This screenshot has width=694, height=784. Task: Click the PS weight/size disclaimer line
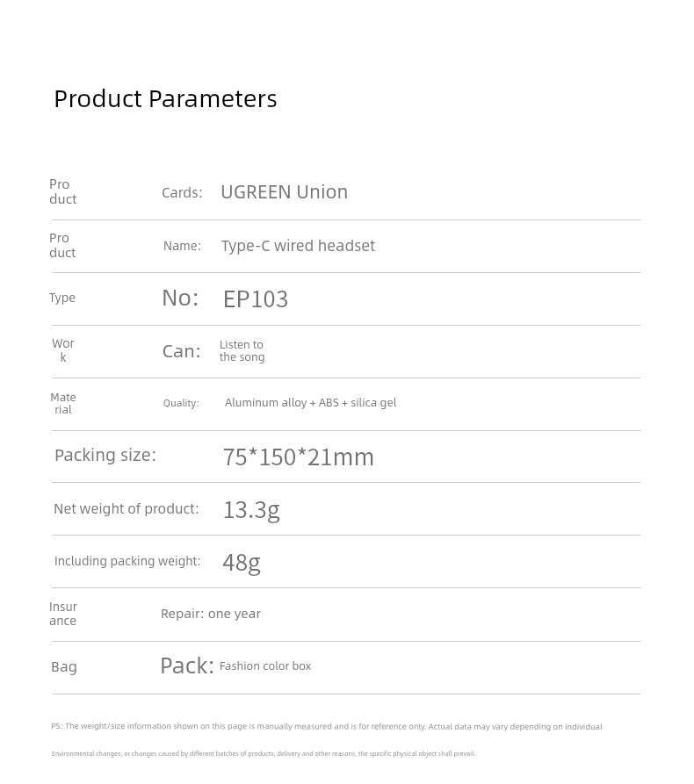(327, 727)
